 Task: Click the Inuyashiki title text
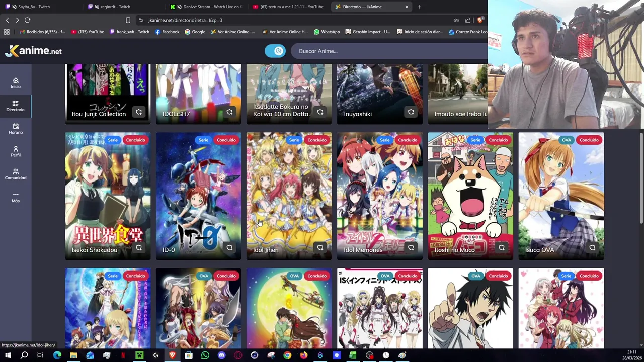(358, 114)
